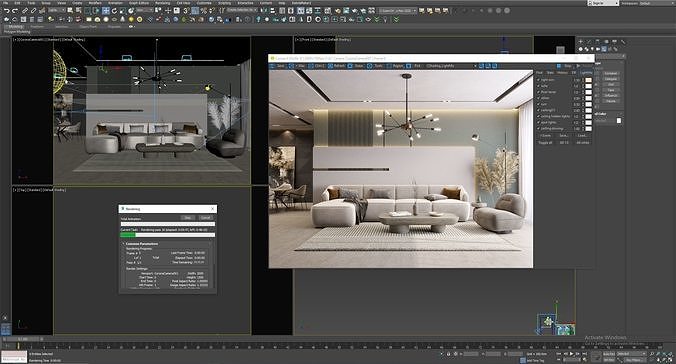Image resolution: width=676 pixels, height=364 pixels.
Task: Click the Mirror tool icon
Action: 264,10
